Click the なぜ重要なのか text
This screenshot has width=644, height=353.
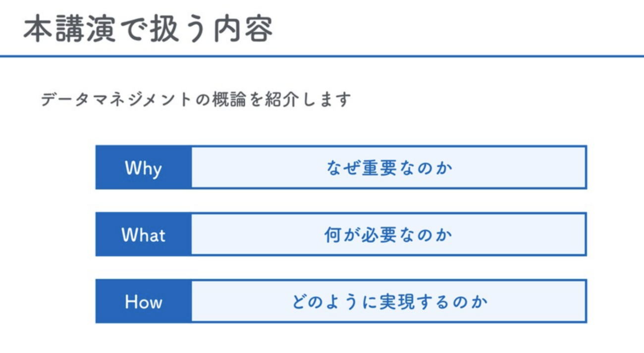pyautogui.click(x=389, y=168)
